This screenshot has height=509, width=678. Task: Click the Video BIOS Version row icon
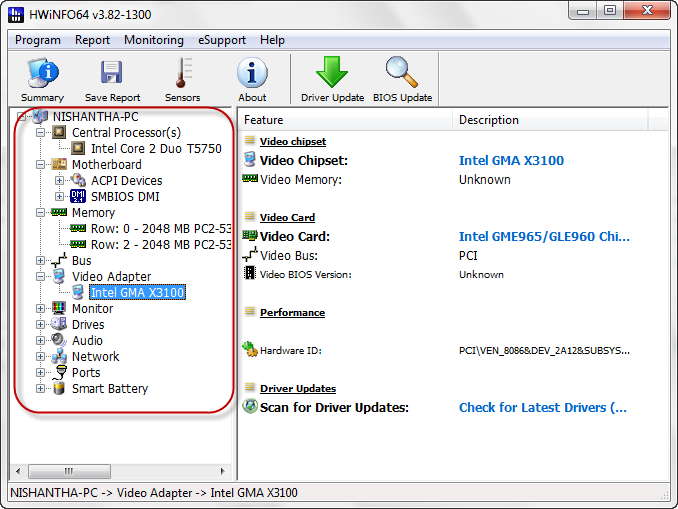pos(250,273)
